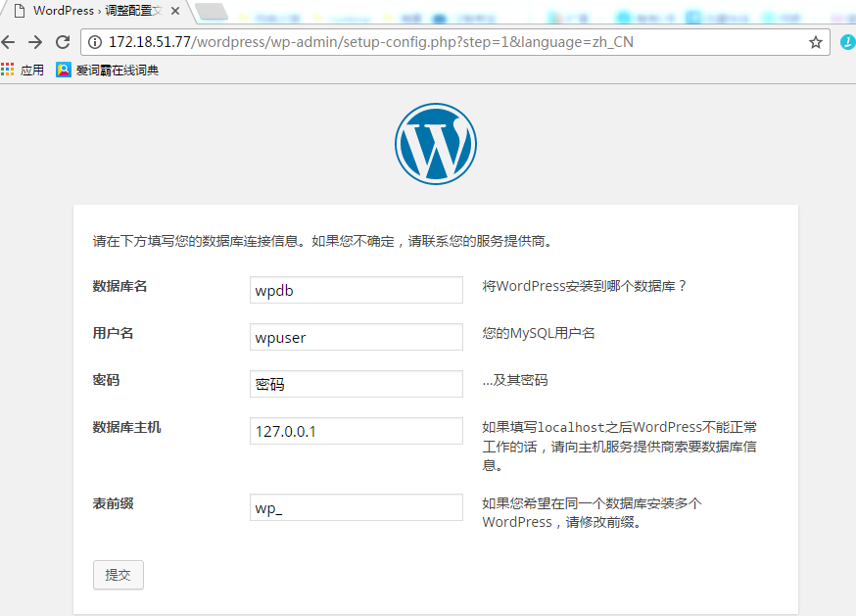Click the 用户名 field containing wpuser
The height and width of the screenshot is (616, 856).
(x=357, y=337)
